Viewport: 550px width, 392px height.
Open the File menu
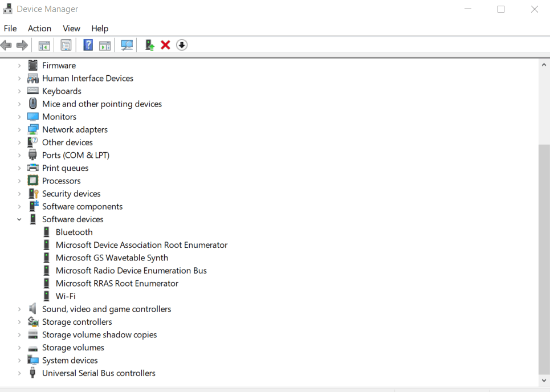click(10, 28)
